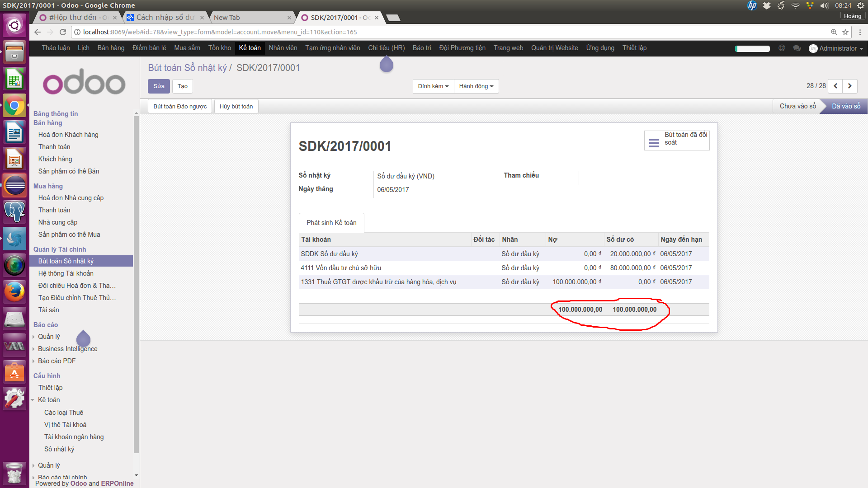The height and width of the screenshot is (488, 868).
Task: Click the address bar URL field
Action: pos(452,32)
